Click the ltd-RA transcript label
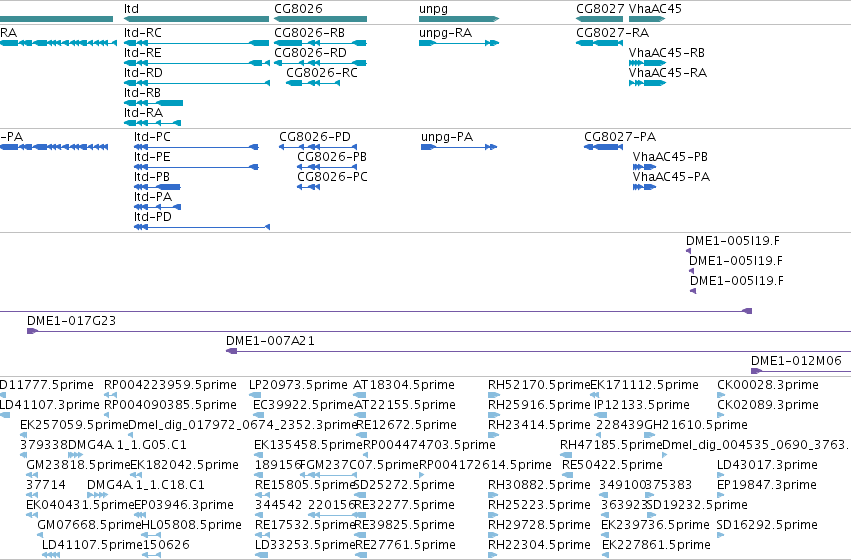Screen dimensions: 851x560 143,113
